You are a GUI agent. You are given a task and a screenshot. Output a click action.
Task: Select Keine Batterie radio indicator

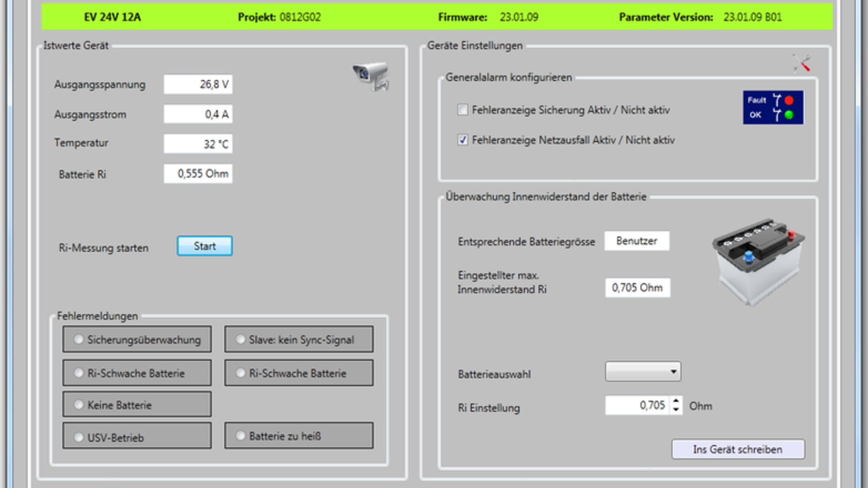tap(79, 405)
